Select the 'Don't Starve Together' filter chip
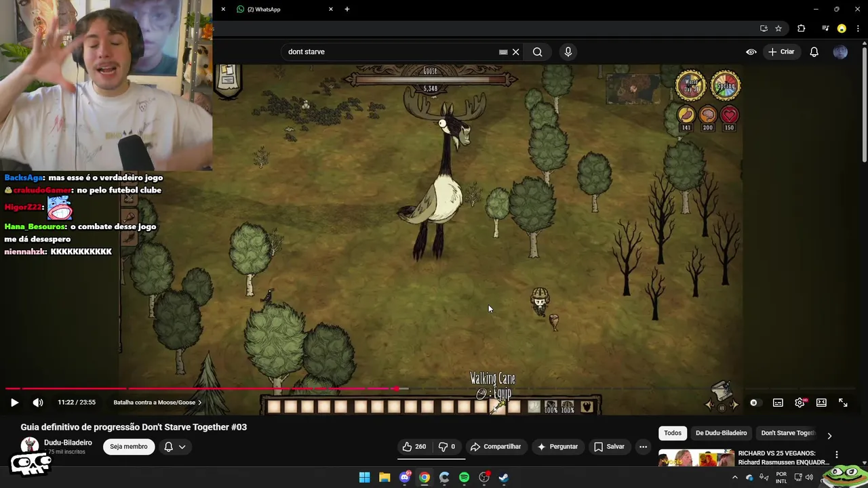 point(787,433)
